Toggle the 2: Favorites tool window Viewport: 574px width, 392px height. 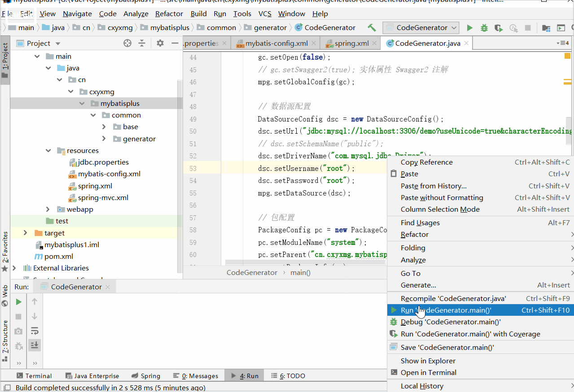tap(5, 251)
